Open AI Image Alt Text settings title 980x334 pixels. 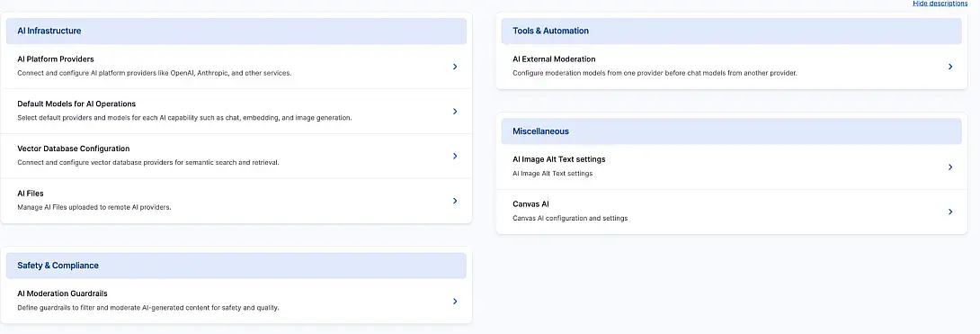click(x=558, y=159)
